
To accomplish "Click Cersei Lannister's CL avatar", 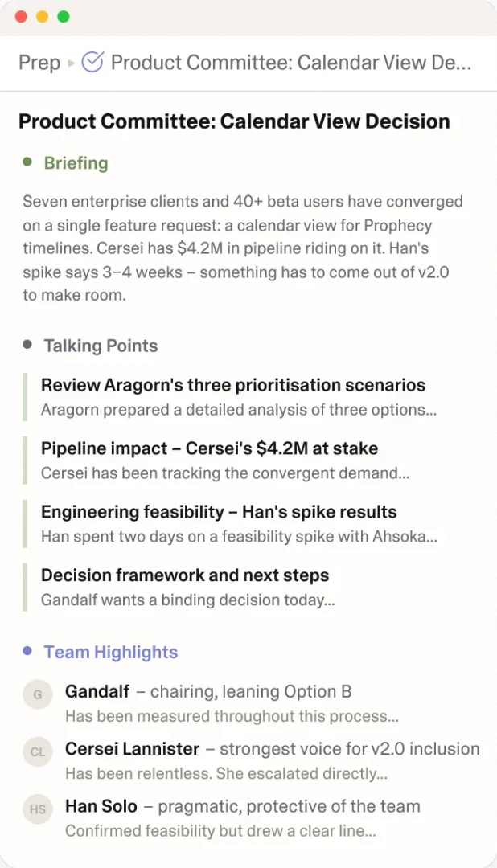I will pos(38,751).
